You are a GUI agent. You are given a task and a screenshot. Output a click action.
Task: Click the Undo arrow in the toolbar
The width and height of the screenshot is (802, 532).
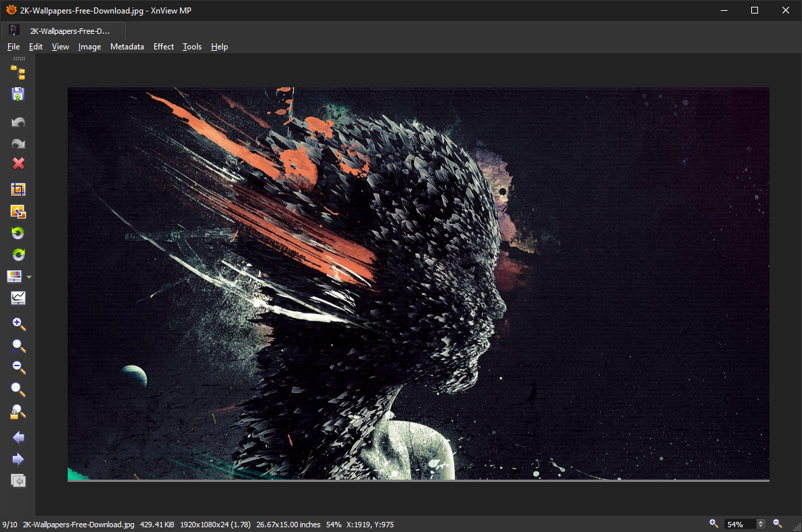point(18,123)
